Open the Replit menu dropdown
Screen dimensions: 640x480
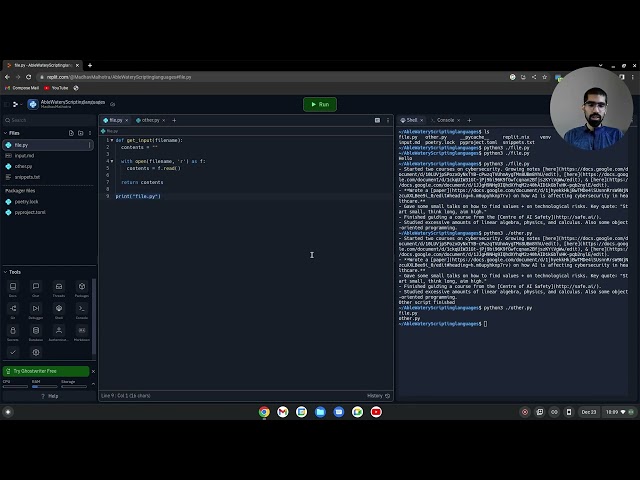pos(17,104)
